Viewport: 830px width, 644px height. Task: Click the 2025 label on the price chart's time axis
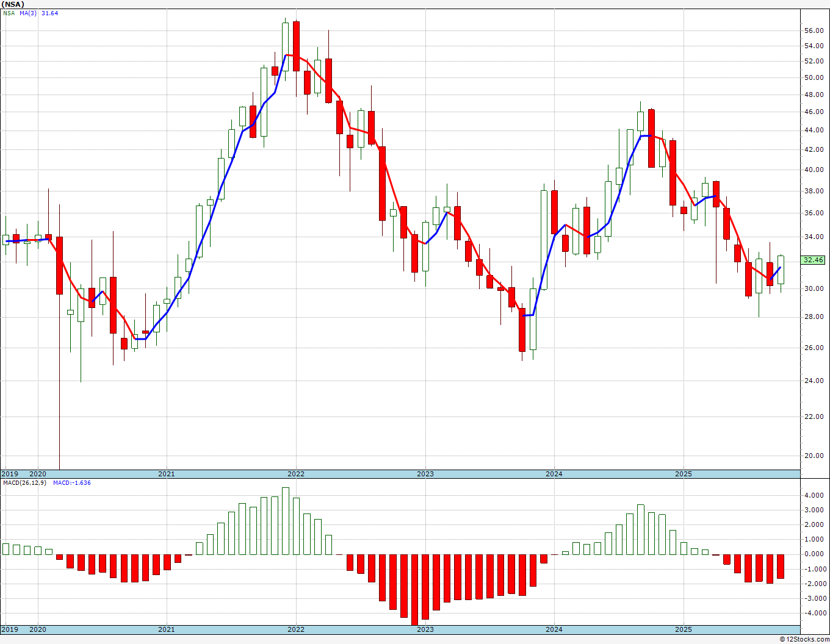684,474
